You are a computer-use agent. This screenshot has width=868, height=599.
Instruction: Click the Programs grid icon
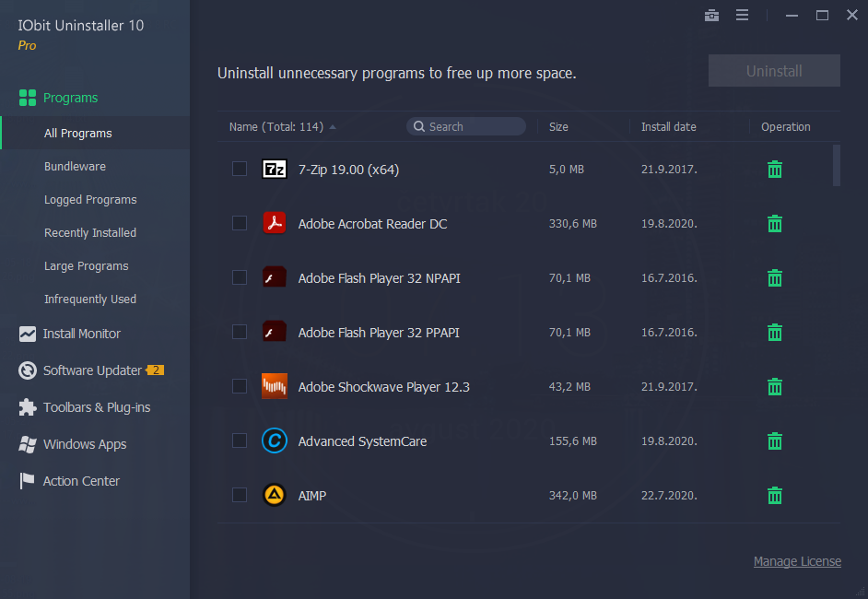coord(27,98)
